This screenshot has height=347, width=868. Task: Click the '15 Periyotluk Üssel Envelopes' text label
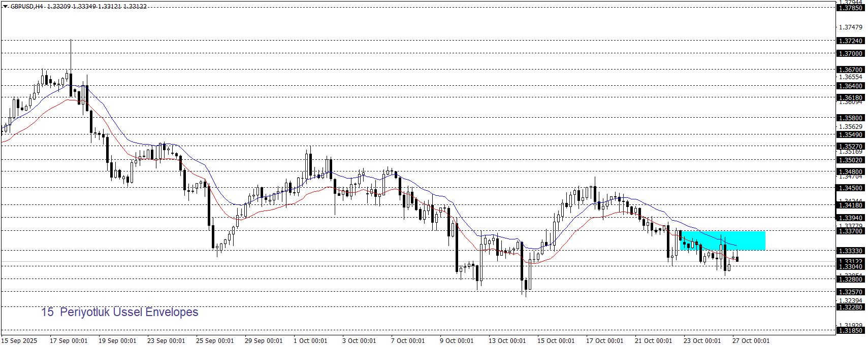(x=120, y=312)
